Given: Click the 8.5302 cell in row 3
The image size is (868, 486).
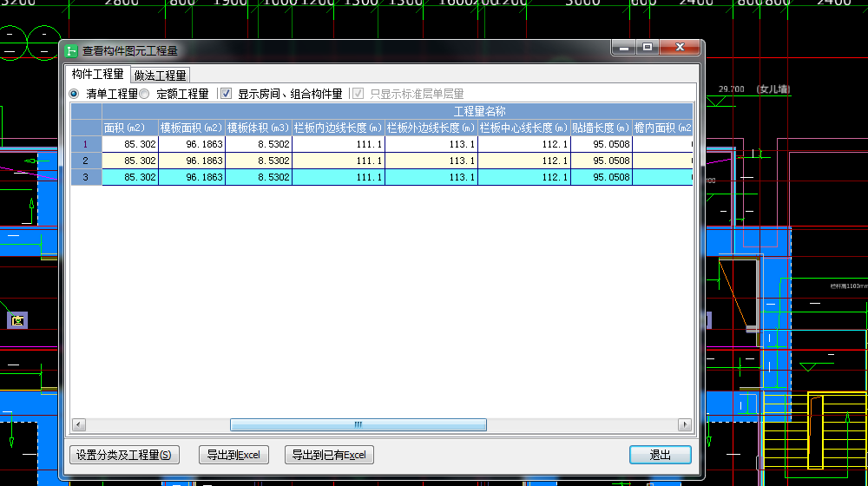Looking at the screenshot, I should point(259,177).
